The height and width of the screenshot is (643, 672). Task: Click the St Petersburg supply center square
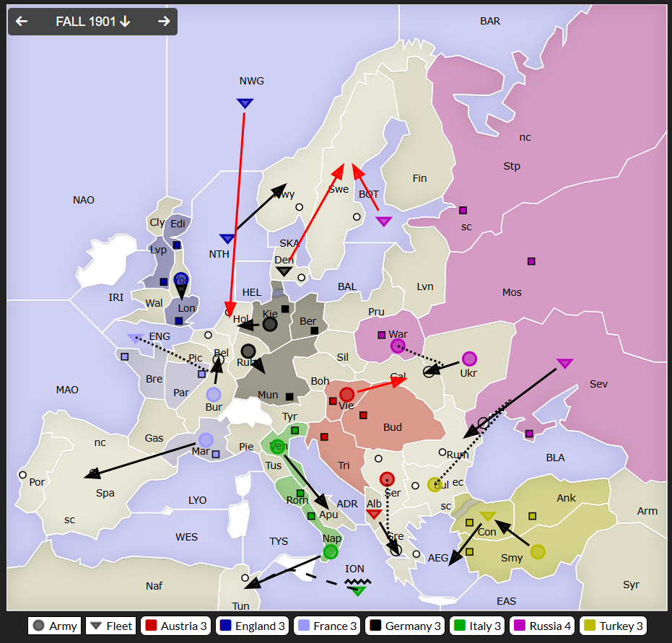[x=463, y=210]
